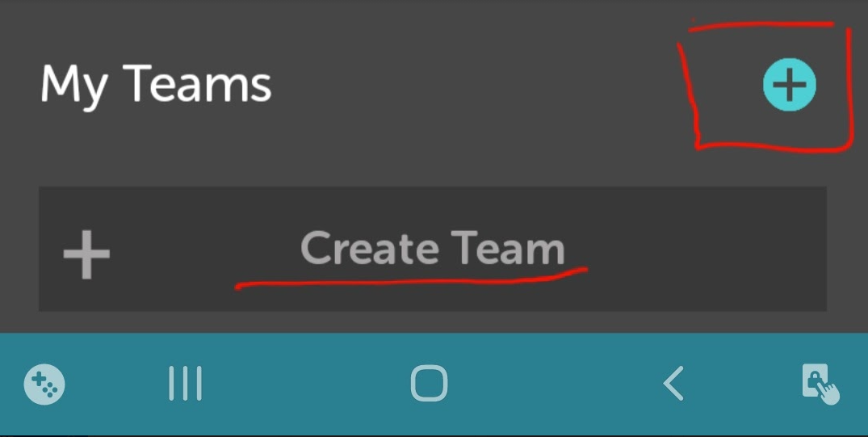
Task: Click the Create Team button
Action: [432, 249]
